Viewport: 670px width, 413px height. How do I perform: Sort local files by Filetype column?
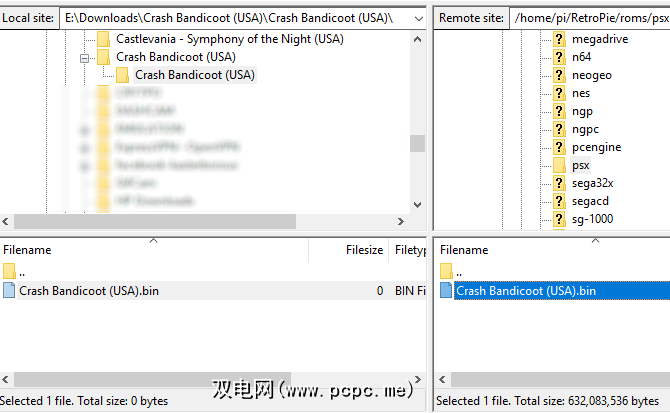408,250
